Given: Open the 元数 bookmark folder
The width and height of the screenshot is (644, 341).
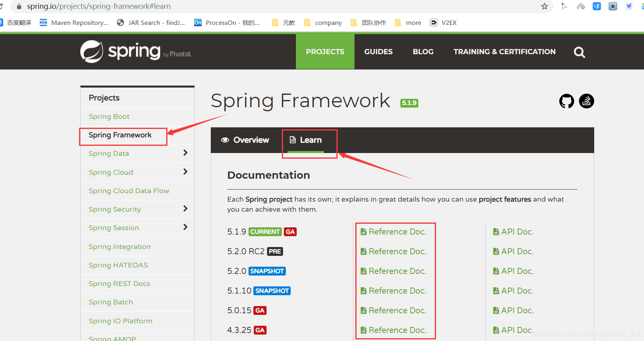Looking at the screenshot, I should 283,23.
